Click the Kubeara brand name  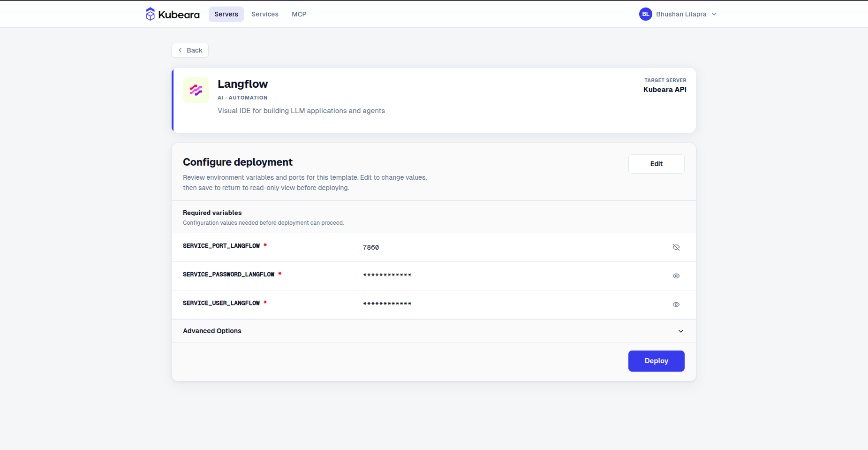pos(179,15)
